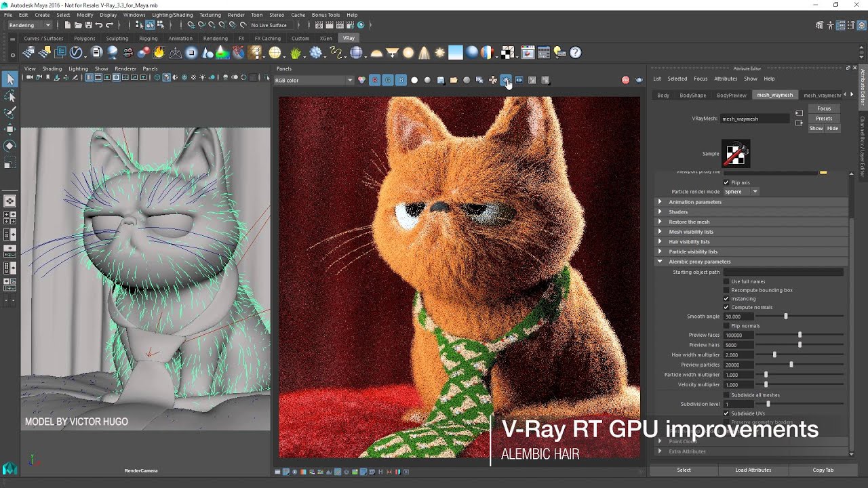Open the Attribute Editor Attributes menu

click(x=726, y=79)
